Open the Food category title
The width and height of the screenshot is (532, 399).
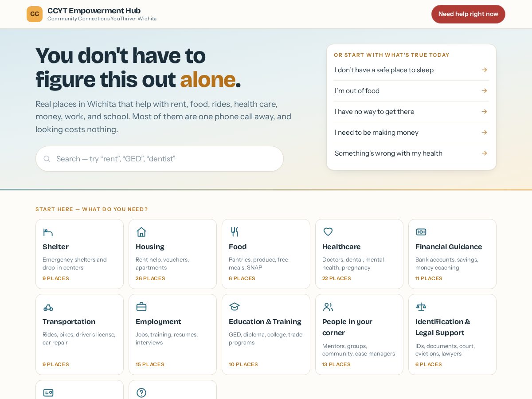238,247
